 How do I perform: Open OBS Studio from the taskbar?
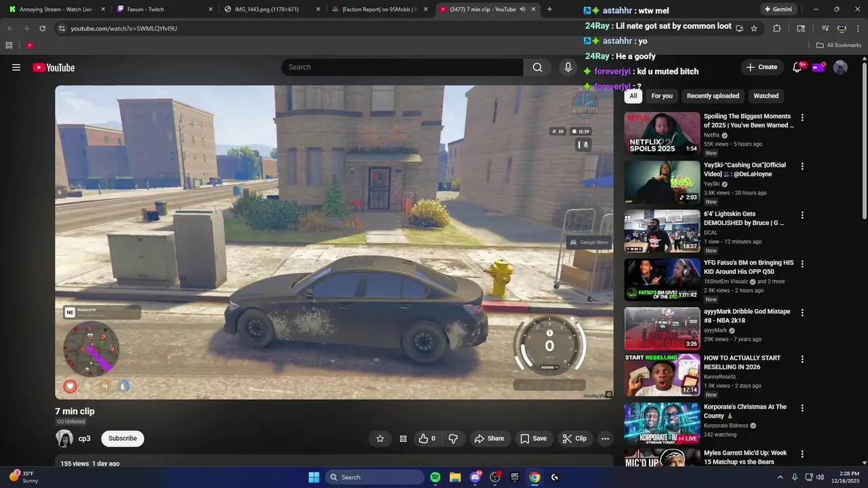(495, 477)
